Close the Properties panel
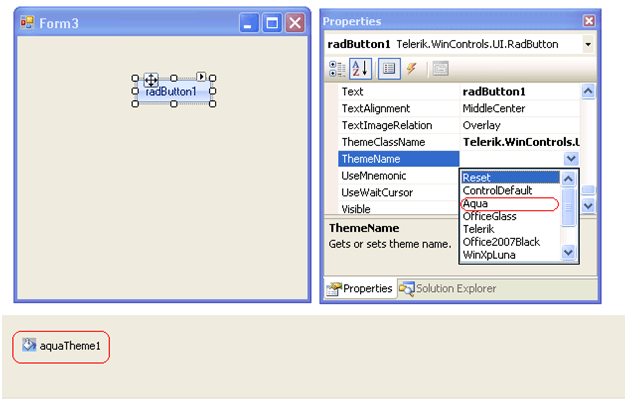The height and width of the screenshot is (402, 628). tap(589, 21)
